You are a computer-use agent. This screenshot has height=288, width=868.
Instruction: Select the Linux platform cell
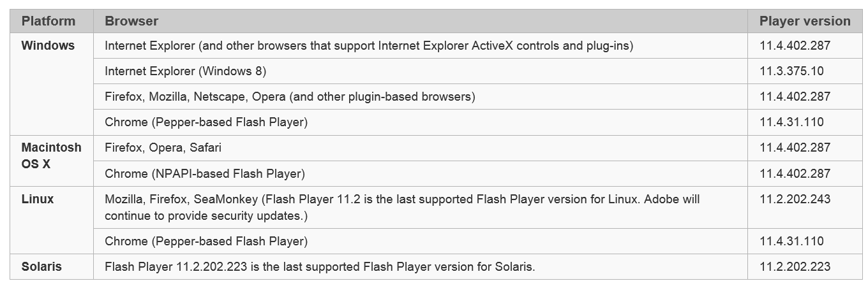point(38,199)
